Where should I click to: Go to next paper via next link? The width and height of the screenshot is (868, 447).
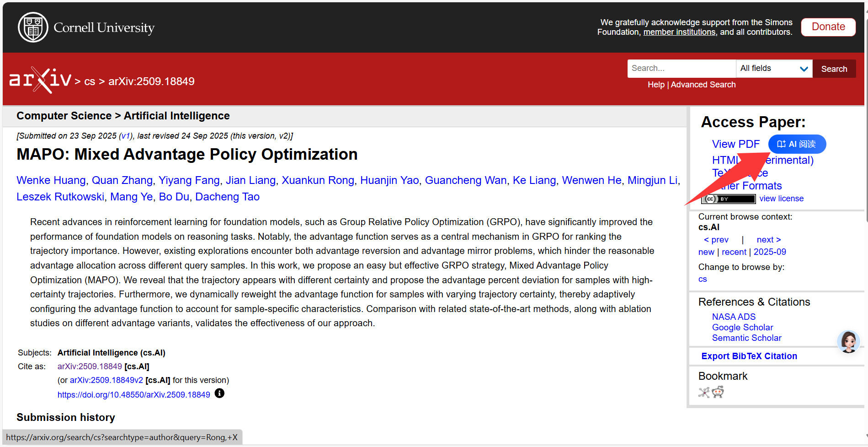point(769,240)
